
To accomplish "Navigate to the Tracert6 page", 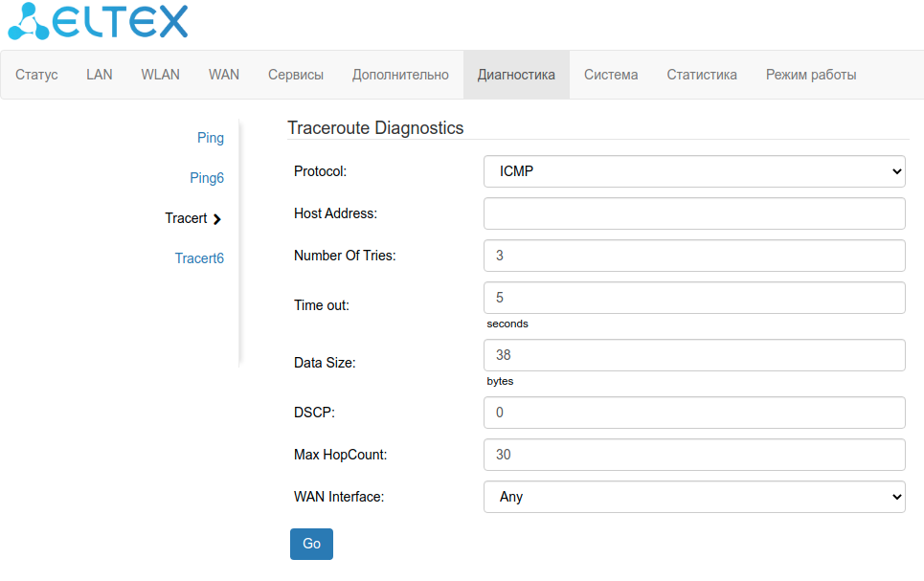I will coord(199,258).
